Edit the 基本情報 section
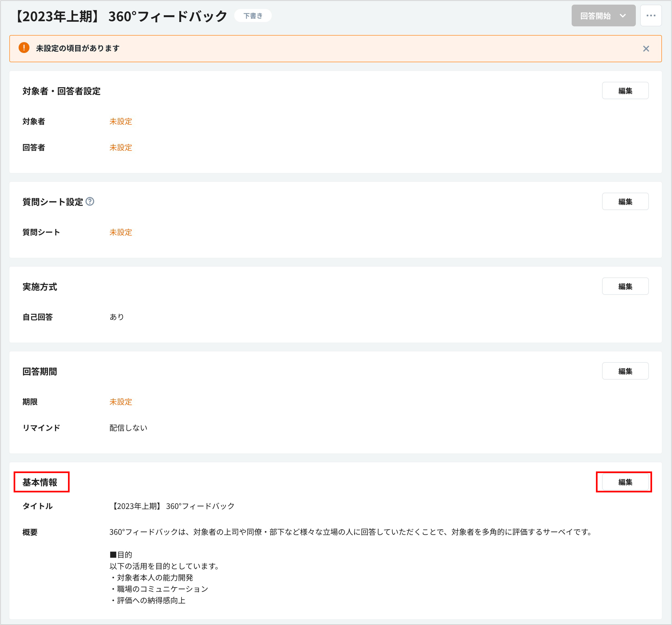 pos(625,482)
